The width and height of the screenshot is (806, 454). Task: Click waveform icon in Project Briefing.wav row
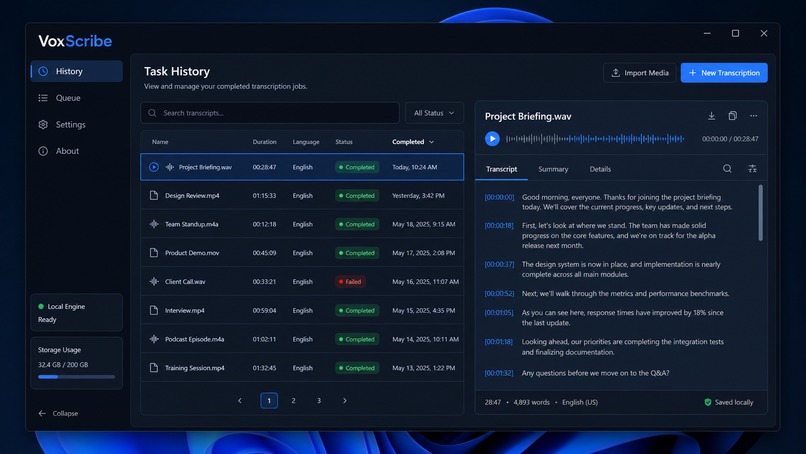(170, 167)
